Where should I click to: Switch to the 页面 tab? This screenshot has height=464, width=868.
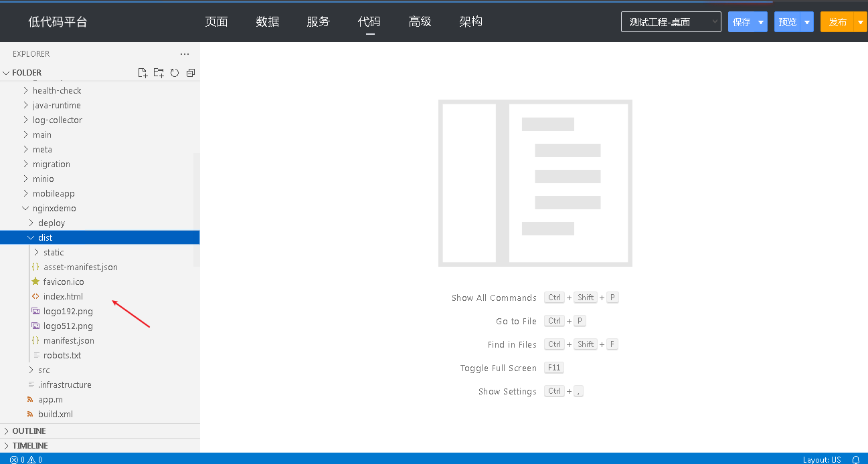[x=216, y=21]
